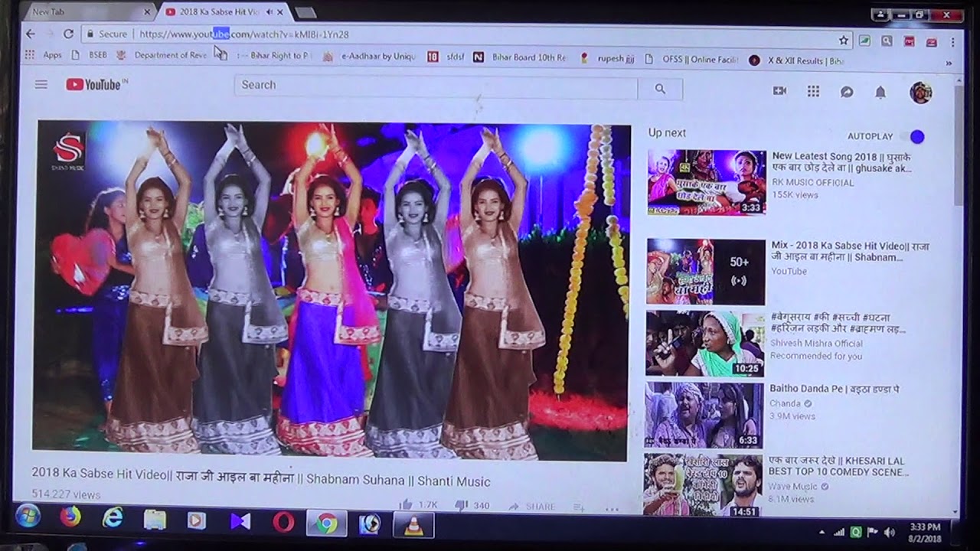This screenshot has width=980, height=551.
Task: Like the video with the thumbs-up icon
Action: pyautogui.click(x=406, y=505)
